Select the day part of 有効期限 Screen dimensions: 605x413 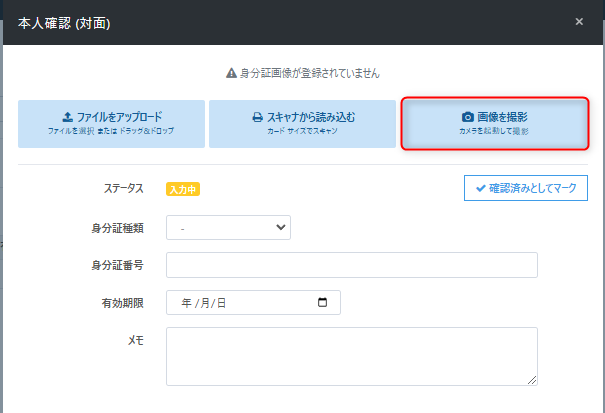(x=220, y=302)
